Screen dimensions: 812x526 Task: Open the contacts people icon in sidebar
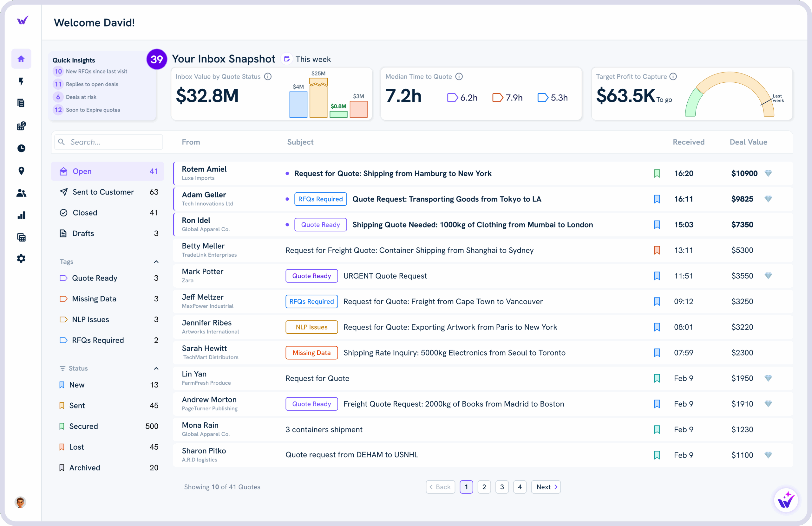[x=21, y=193]
